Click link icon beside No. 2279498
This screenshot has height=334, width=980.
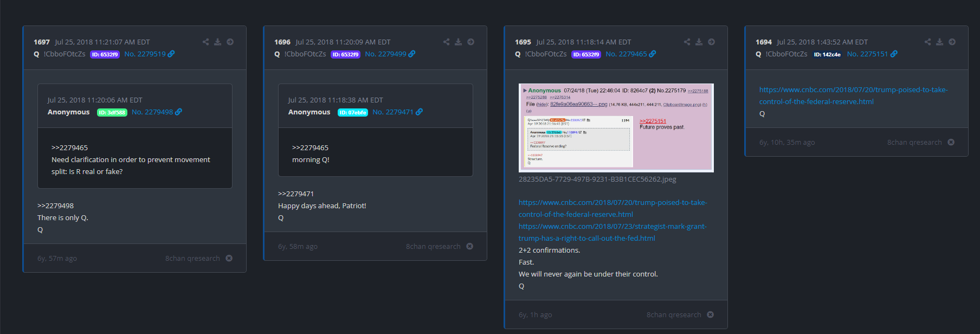pyautogui.click(x=179, y=112)
